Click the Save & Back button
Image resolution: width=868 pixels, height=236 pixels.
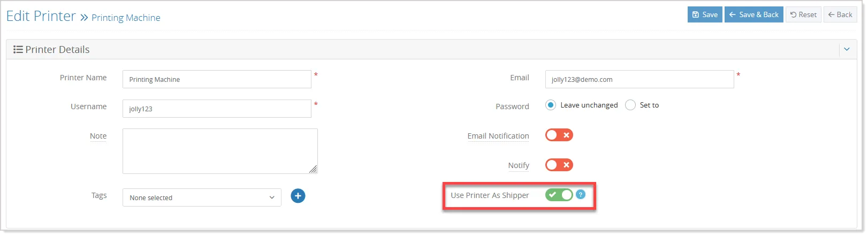[x=754, y=14]
